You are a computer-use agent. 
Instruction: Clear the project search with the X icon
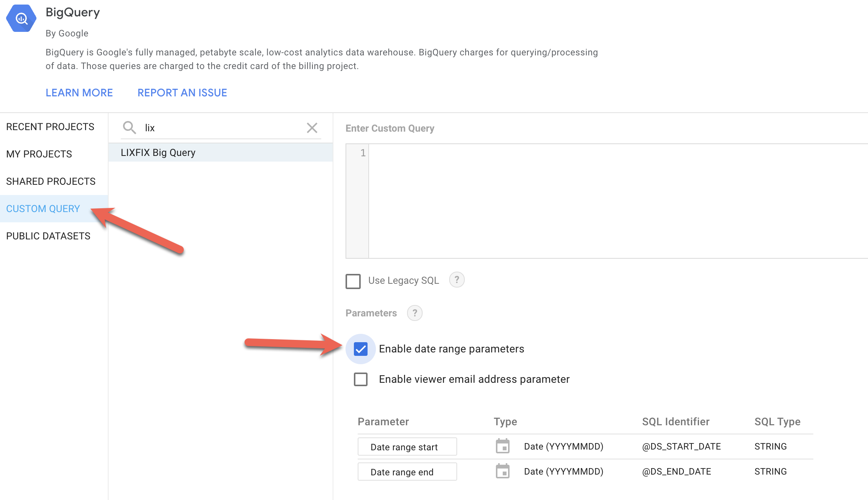[x=312, y=128]
